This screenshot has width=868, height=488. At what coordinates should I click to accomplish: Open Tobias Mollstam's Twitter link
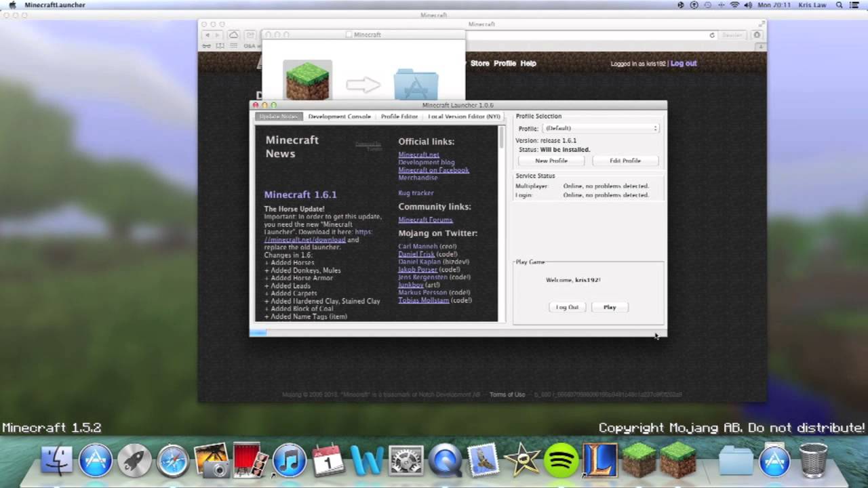424,300
